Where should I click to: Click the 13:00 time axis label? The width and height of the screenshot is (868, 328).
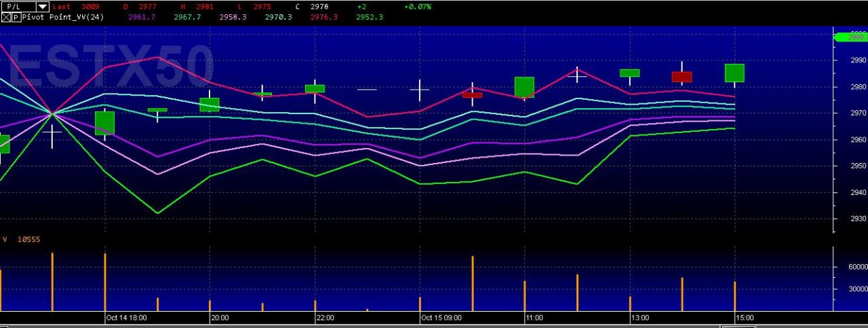(640, 317)
